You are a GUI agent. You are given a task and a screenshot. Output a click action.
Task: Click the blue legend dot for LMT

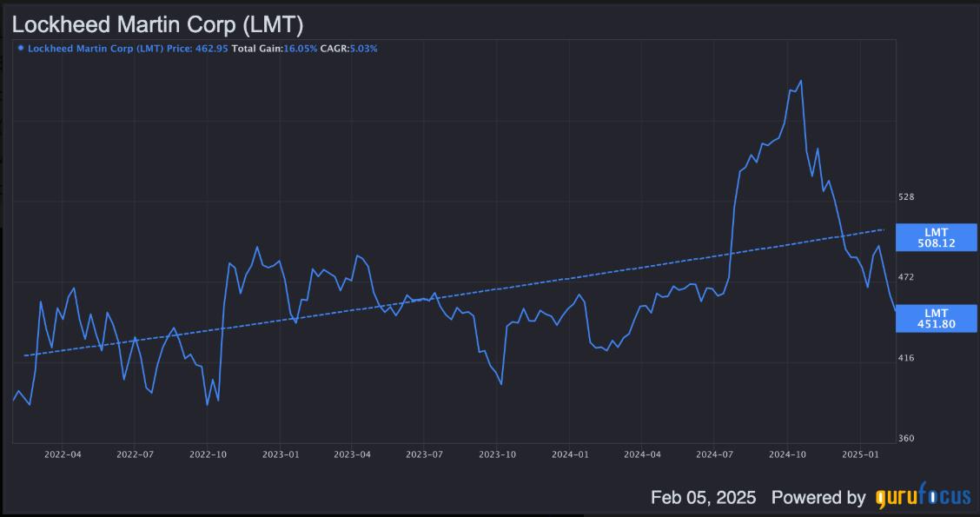[x=21, y=49]
